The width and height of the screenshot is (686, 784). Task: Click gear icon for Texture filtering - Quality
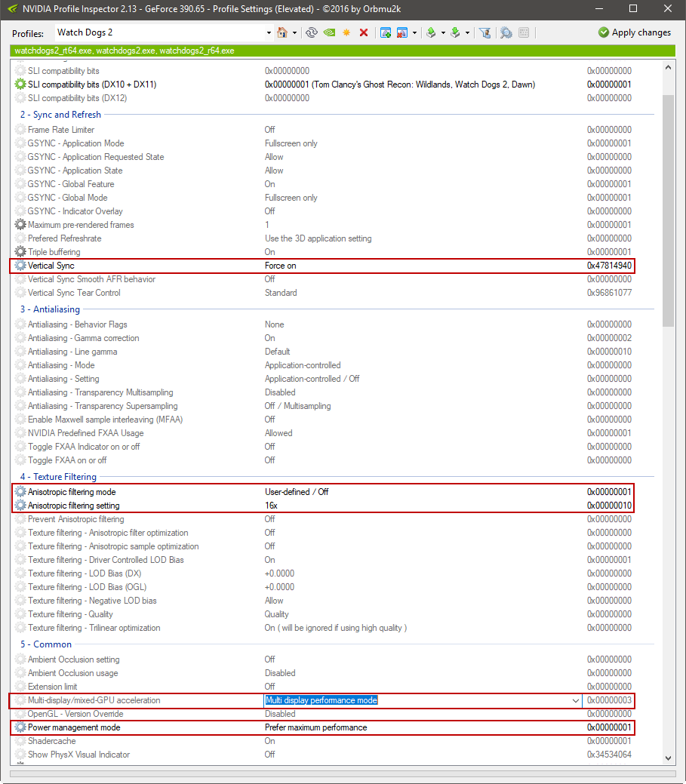click(20, 614)
